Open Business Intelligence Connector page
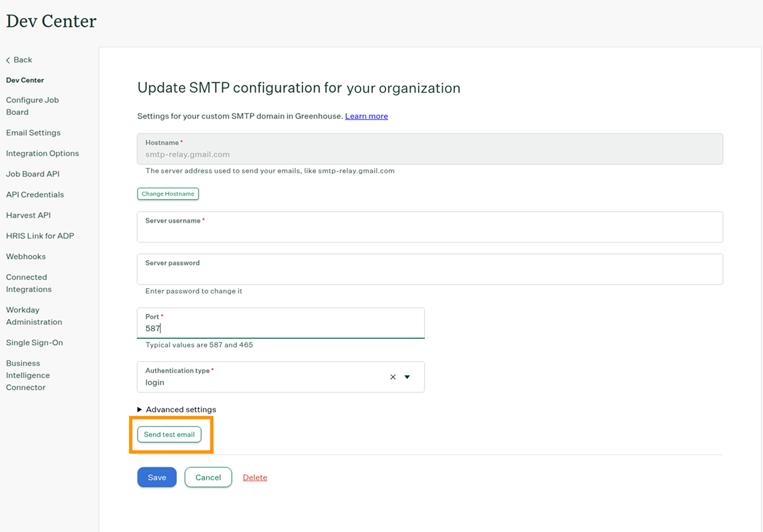This screenshot has width=763, height=532. point(28,375)
